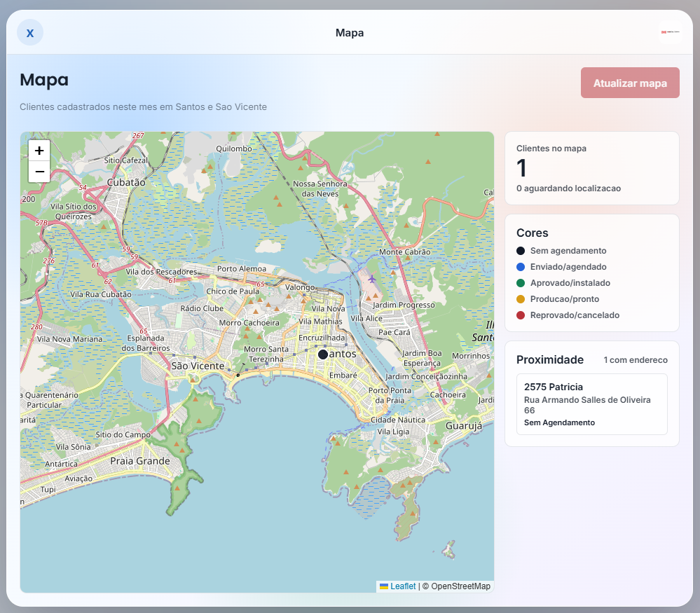
Task: Click the logo icon in top right
Action: 670,33
